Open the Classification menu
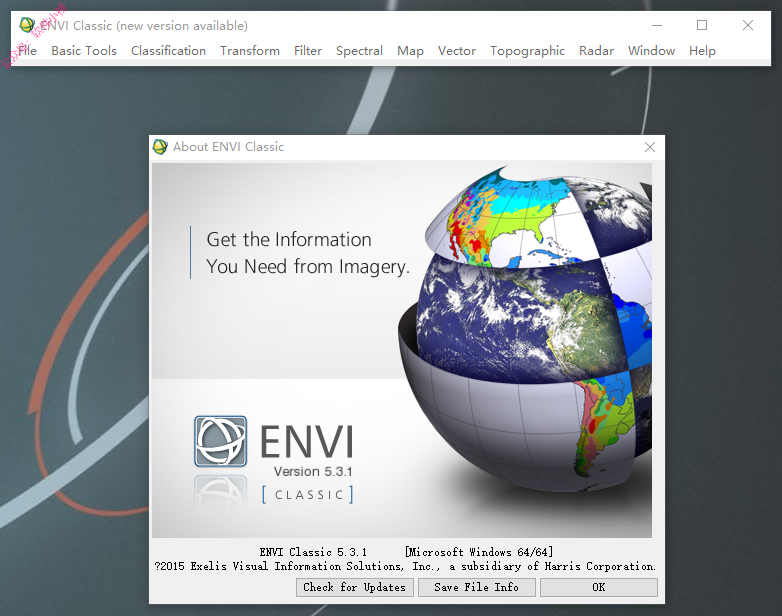 coord(169,51)
